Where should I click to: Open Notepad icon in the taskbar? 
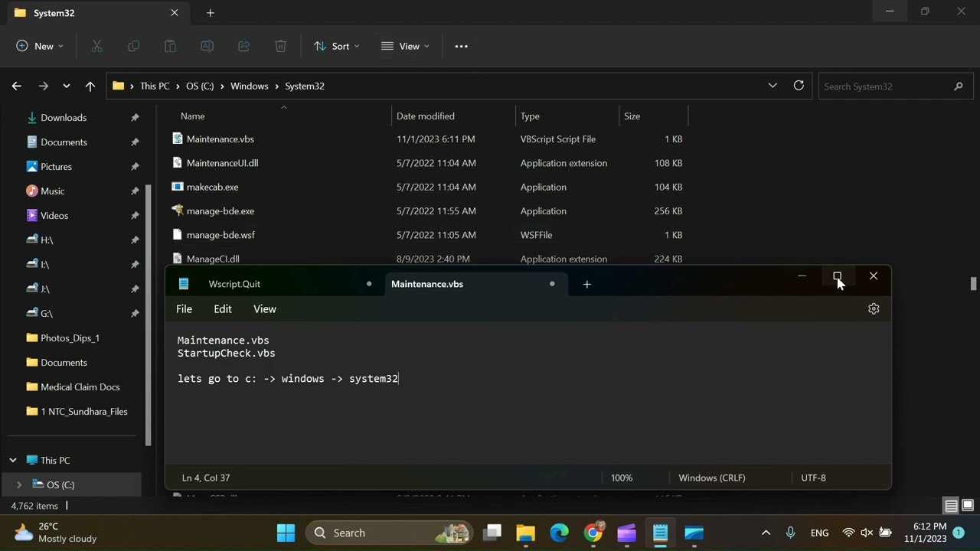click(x=660, y=533)
